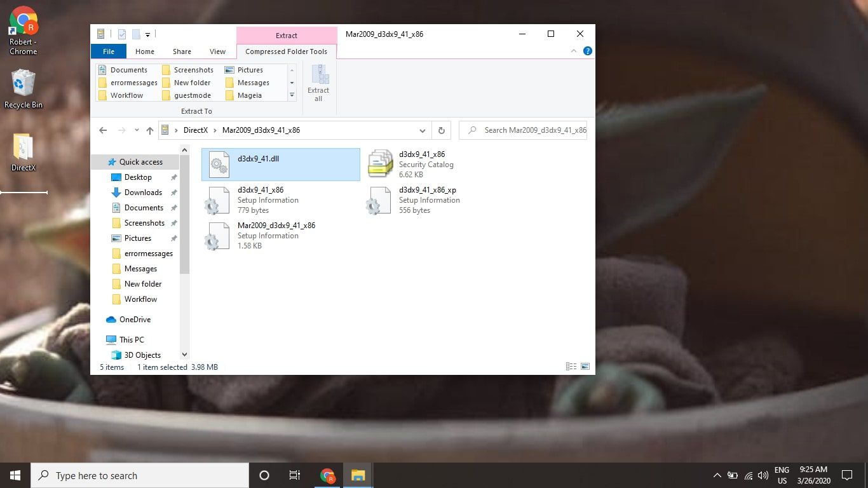Viewport: 868px width, 488px height.
Task: Click the Refresh button beside address bar
Action: click(441, 130)
